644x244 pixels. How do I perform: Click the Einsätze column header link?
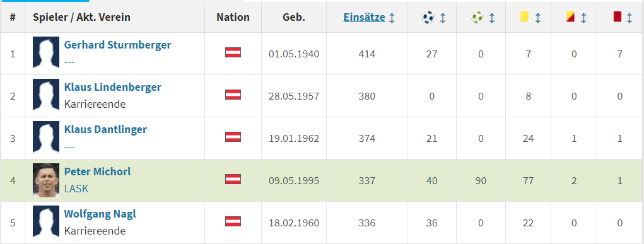point(365,17)
